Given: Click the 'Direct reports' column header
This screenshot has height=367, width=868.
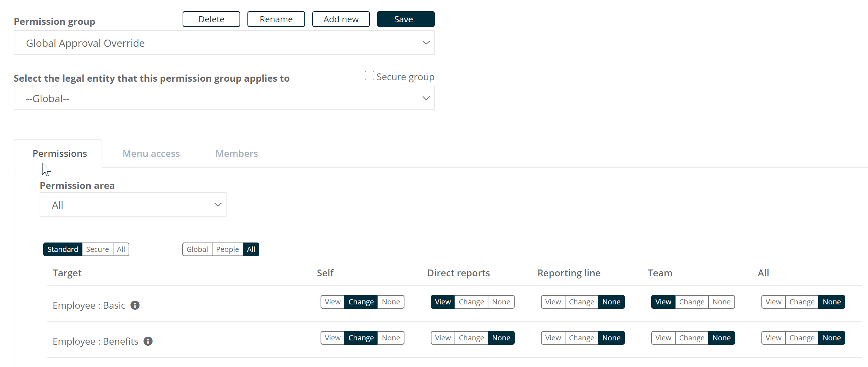Looking at the screenshot, I should pyautogui.click(x=458, y=273).
